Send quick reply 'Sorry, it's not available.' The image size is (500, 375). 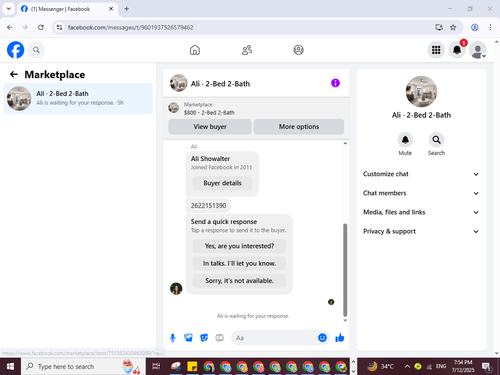point(239,281)
